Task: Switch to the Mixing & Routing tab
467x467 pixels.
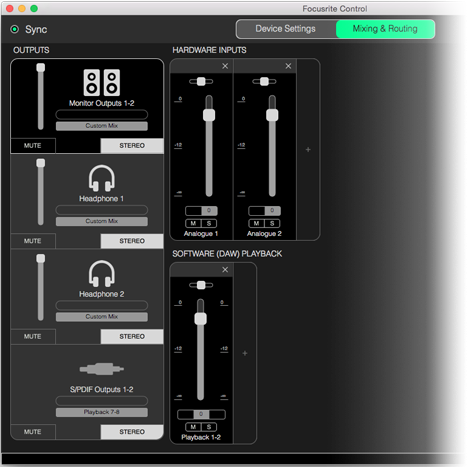Action: point(385,29)
